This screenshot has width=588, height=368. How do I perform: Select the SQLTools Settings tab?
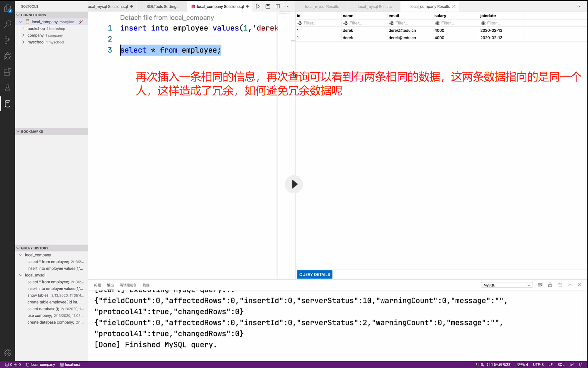[x=162, y=6]
